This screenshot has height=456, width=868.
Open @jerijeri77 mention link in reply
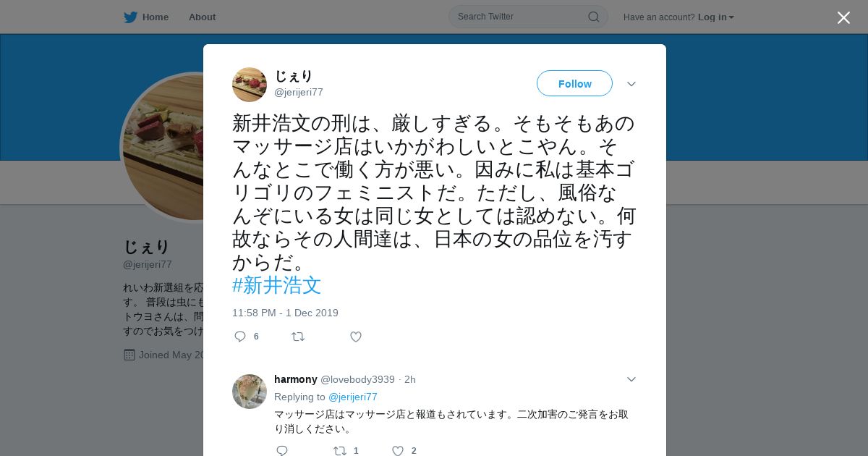pos(353,397)
